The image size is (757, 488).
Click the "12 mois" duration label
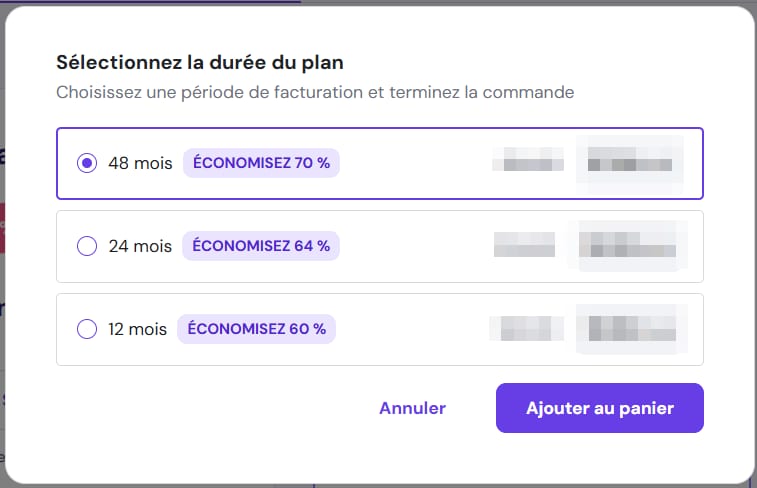138,328
